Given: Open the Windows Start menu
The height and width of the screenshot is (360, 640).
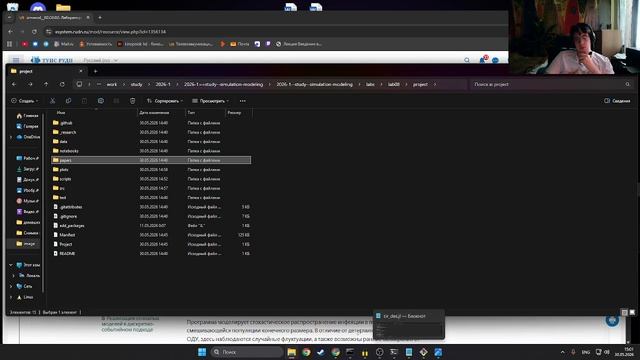Looking at the screenshot, I should point(202,352).
